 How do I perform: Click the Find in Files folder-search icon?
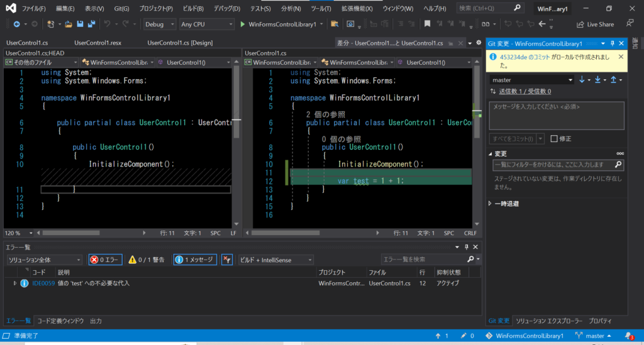pyautogui.click(x=335, y=25)
